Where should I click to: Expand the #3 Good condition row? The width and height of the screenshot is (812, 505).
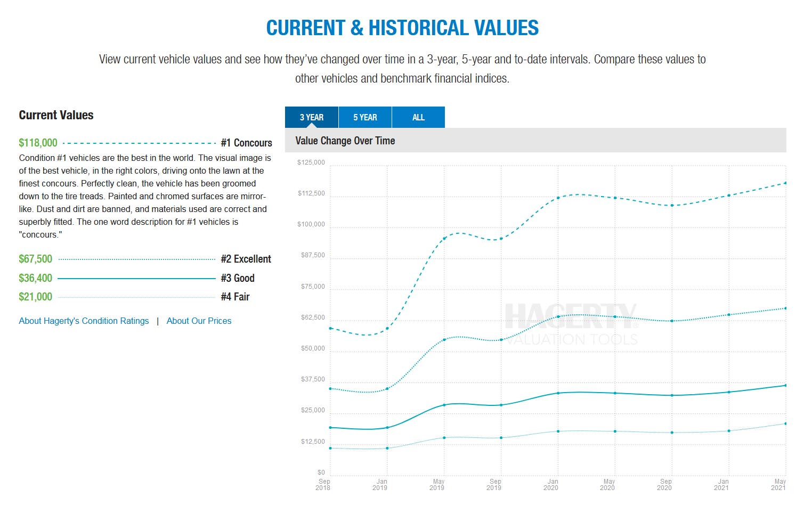(238, 278)
